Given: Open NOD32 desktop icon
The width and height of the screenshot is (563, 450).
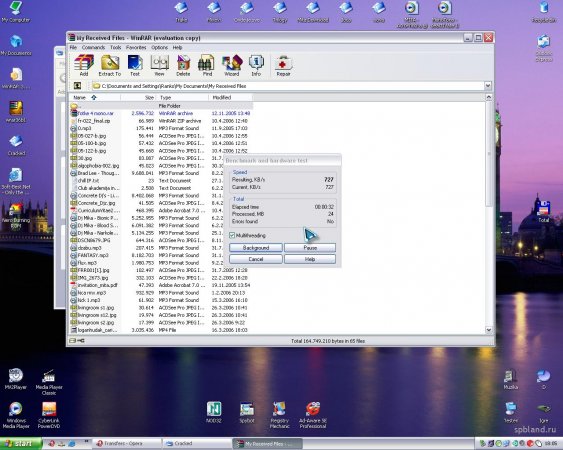Looking at the screenshot, I should 214,412.
